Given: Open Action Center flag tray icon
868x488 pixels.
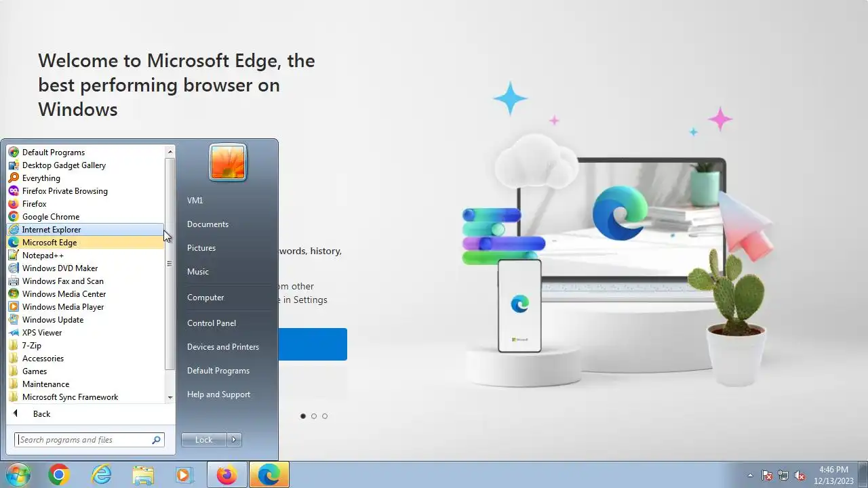Looking at the screenshot, I should click(x=767, y=476).
